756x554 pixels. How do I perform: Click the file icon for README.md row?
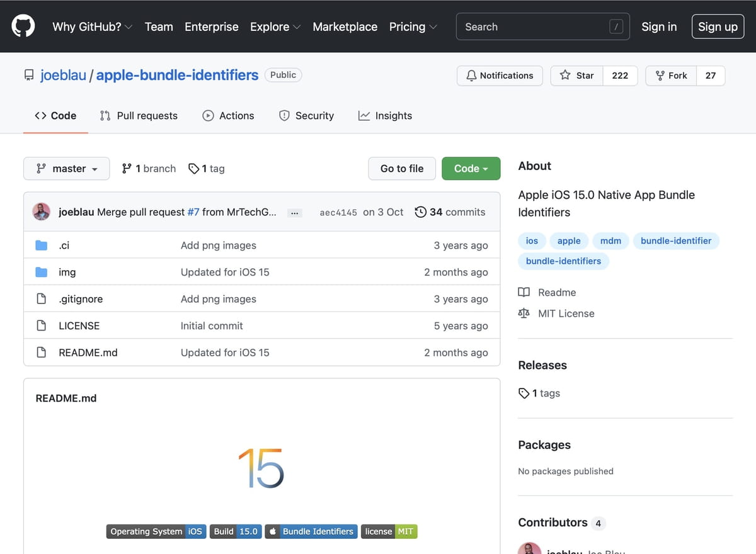coord(42,353)
